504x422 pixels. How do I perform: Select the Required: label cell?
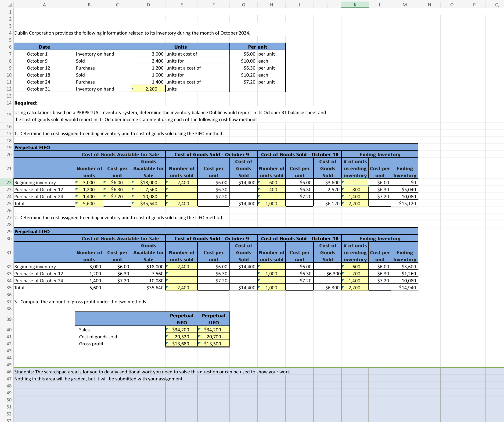pyautogui.click(x=26, y=103)
